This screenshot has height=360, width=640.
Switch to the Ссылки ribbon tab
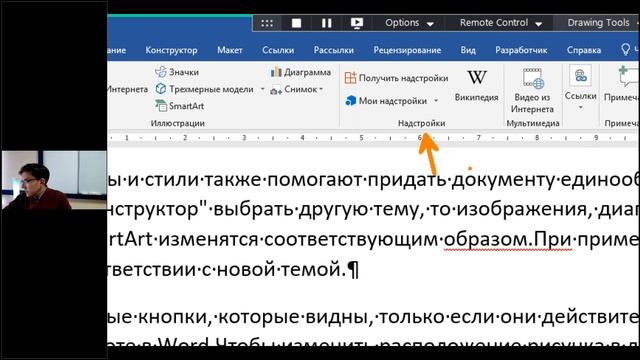click(278, 50)
